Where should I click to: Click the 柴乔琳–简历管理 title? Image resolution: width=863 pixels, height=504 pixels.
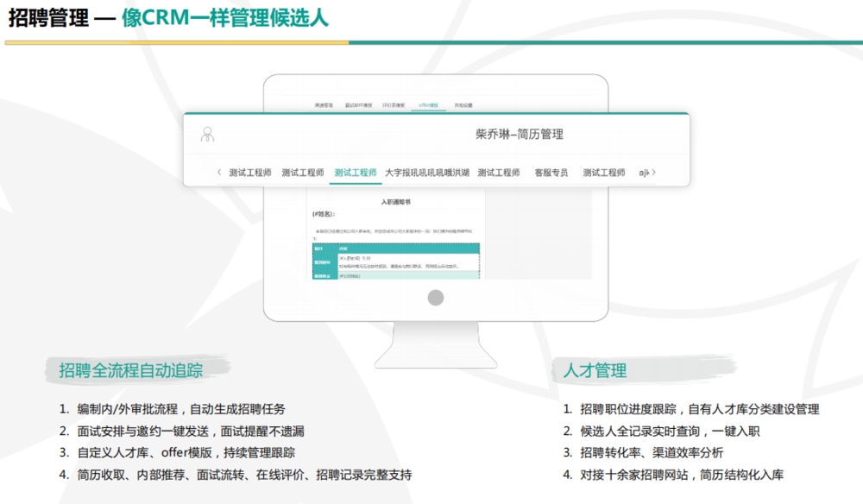[x=519, y=134]
